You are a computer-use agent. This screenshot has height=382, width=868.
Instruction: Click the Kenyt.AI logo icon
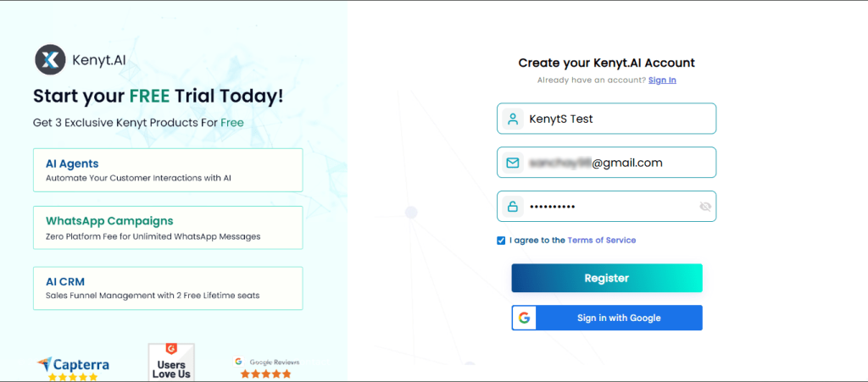click(50, 59)
